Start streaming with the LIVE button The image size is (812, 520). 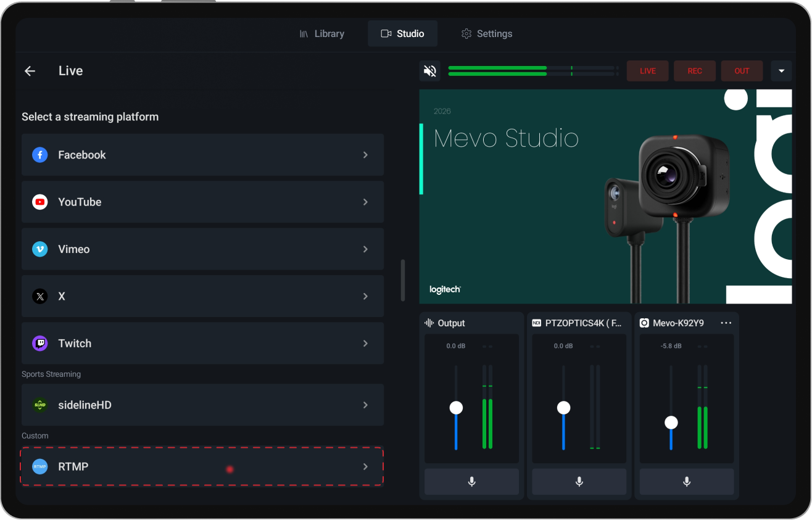coord(647,70)
